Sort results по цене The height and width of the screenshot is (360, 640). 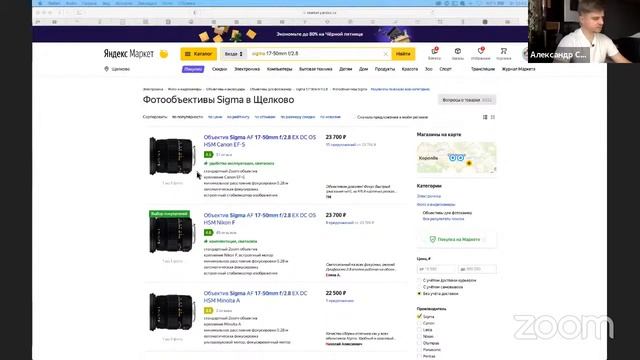click(x=215, y=117)
